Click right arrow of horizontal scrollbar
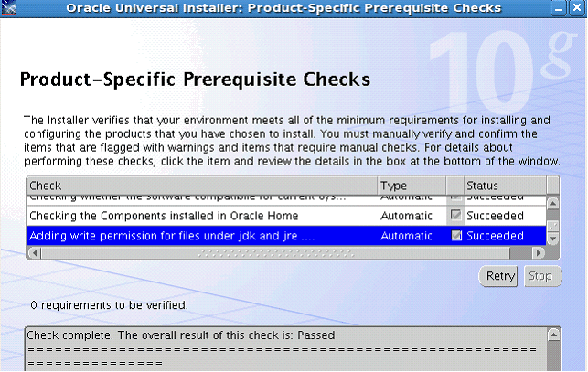 (539, 253)
